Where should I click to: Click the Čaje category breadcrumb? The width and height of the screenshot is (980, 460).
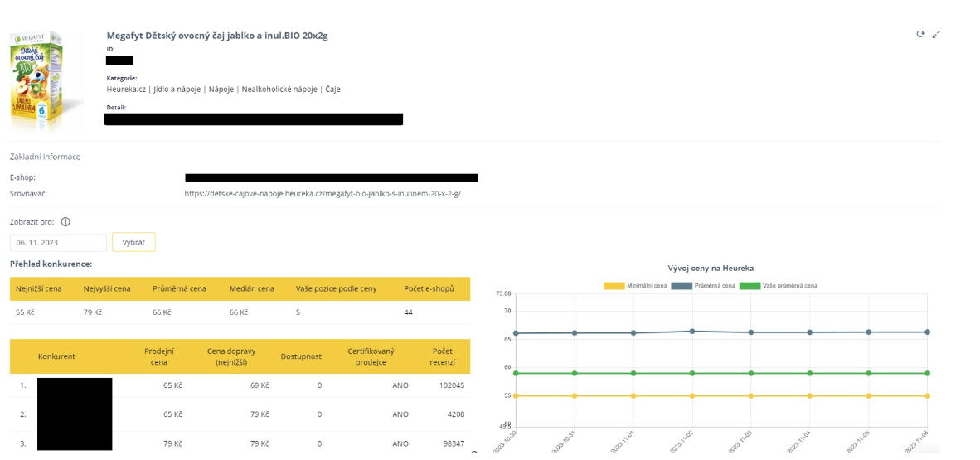[x=333, y=90]
